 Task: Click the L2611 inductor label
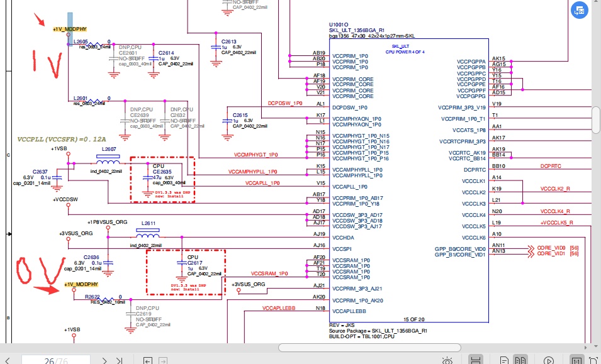[x=149, y=223]
